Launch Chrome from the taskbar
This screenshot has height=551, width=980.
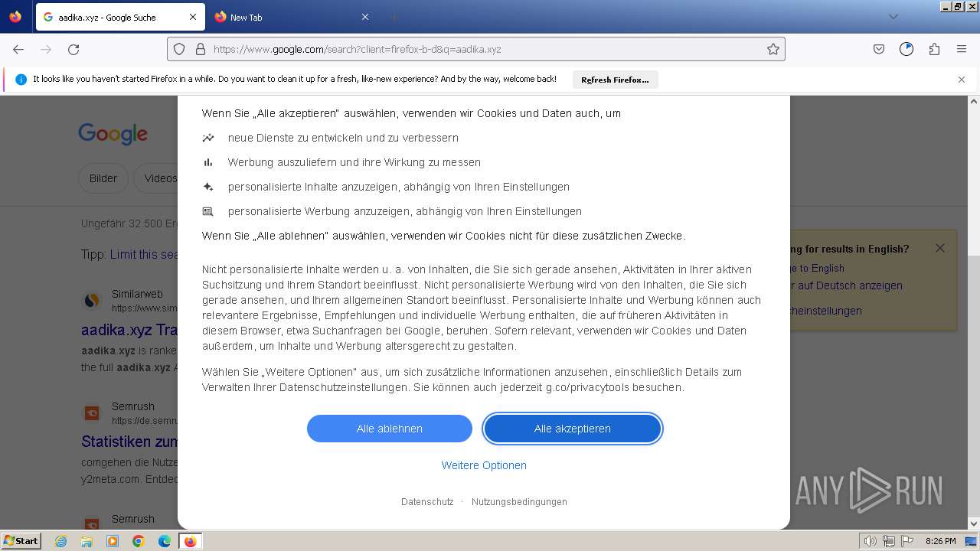click(139, 541)
